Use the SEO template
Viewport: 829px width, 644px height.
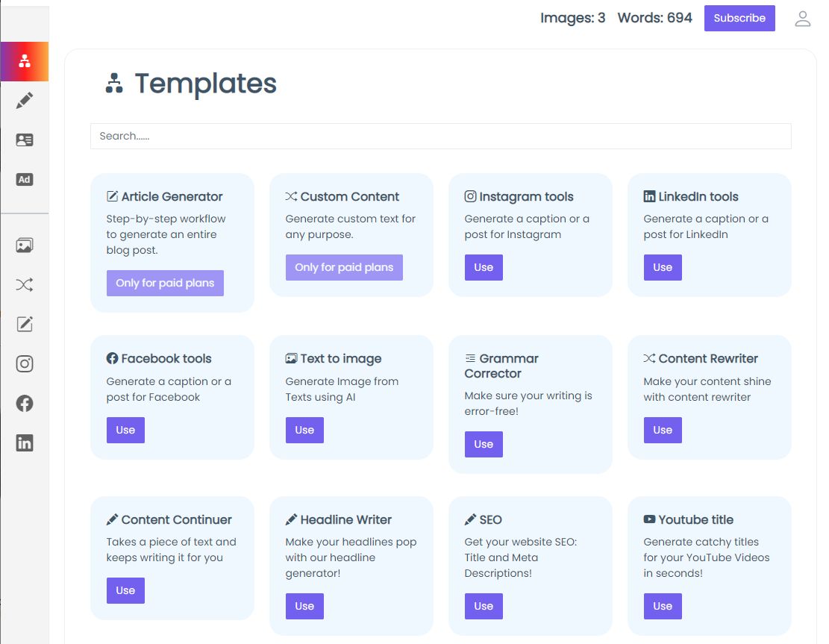484,607
